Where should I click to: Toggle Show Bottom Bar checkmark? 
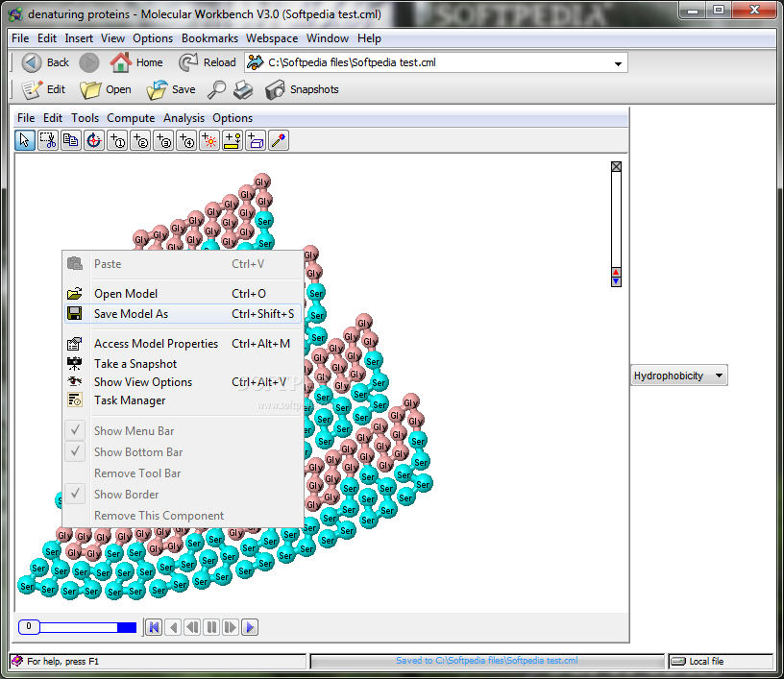click(75, 451)
